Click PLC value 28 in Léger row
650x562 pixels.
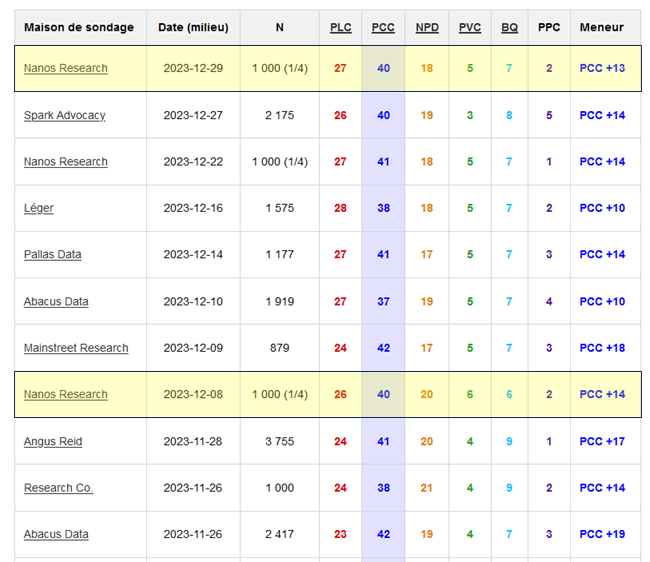[340, 208]
